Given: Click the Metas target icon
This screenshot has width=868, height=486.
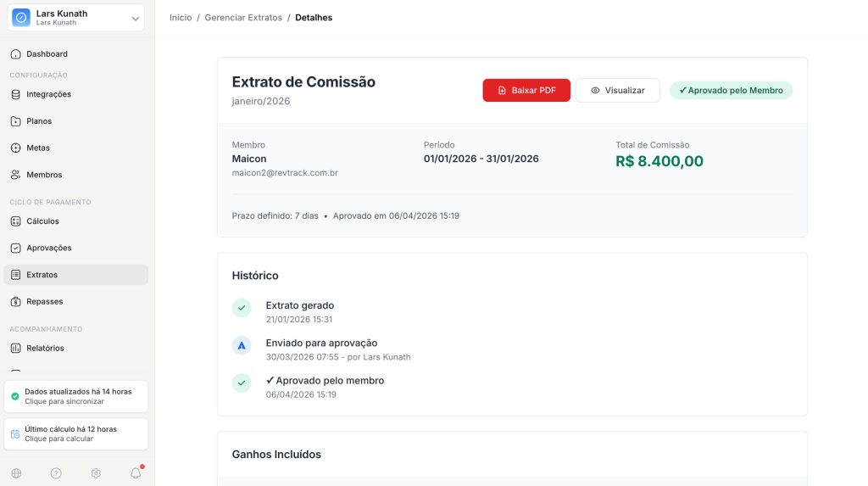Looking at the screenshot, I should [15, 148].
